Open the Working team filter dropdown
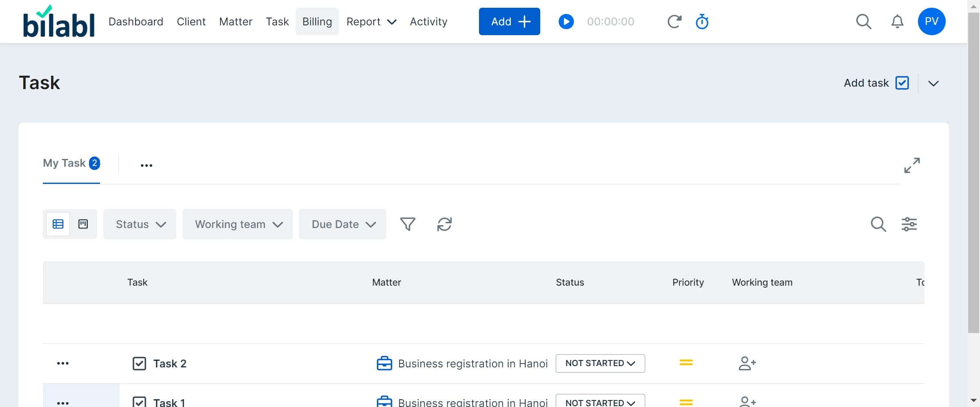Screen dimensions: 980x407 pos(238,224)
